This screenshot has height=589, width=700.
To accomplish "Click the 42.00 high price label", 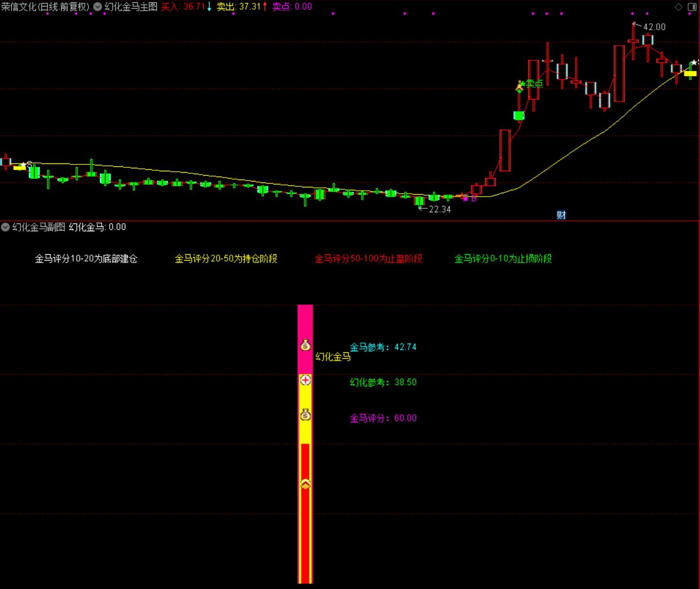I will (654, 27).
